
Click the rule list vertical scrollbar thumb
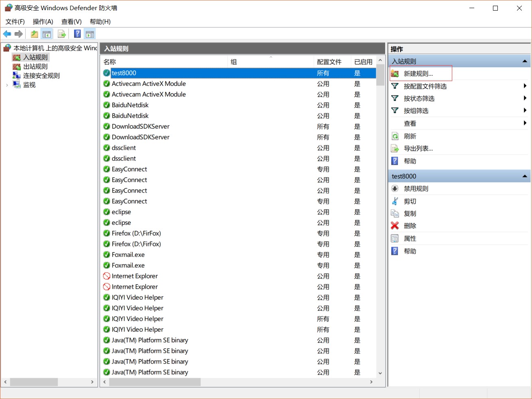point(380,75)
